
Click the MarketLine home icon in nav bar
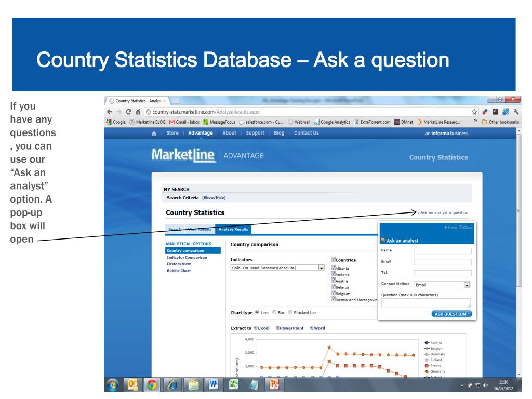(x=154, y=134)
